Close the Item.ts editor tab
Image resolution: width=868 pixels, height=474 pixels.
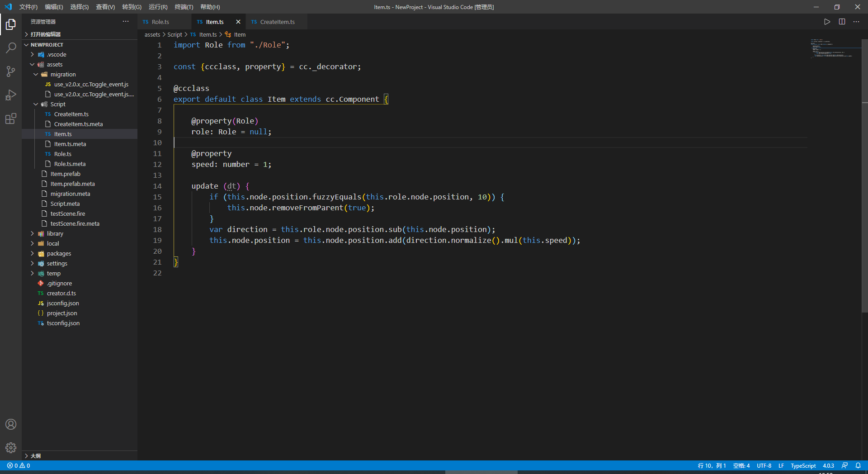238,22
